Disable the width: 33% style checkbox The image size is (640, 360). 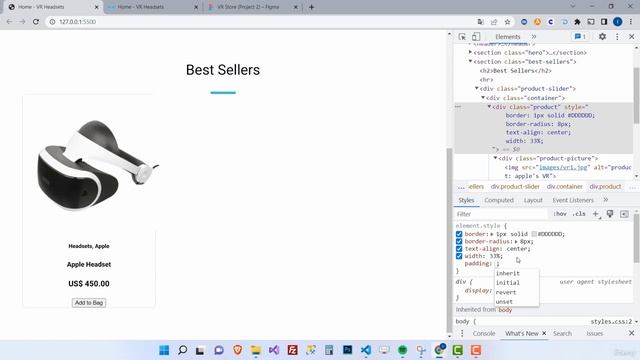point(459,256)
